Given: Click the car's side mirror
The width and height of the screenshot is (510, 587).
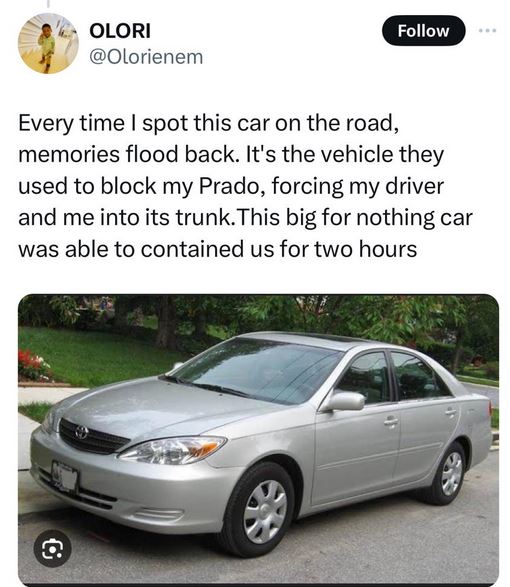Looking at the screenshot, I should pos(344,401).
